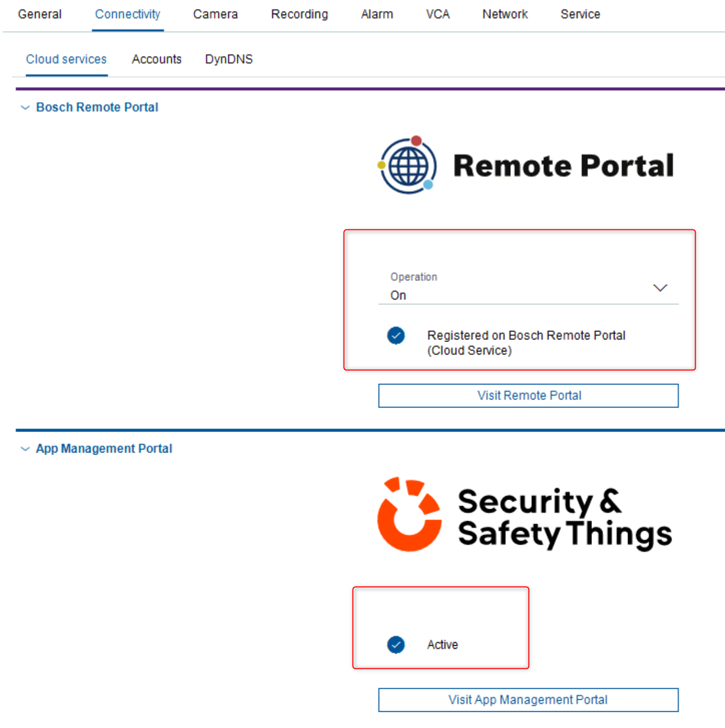The width and height of the screenshot is (725, 728).
Task: Open the Operation dropdown
Action: [528, 288]
